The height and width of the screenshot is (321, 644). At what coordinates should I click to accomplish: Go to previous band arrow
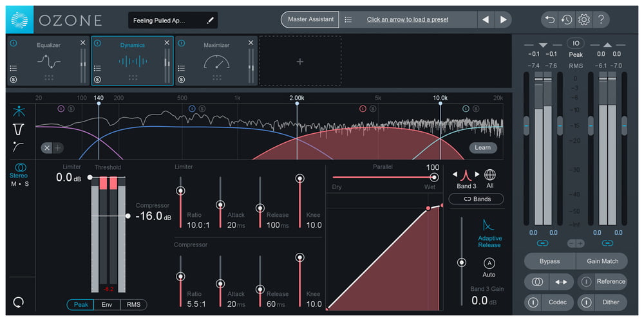(x=455, y=174)
